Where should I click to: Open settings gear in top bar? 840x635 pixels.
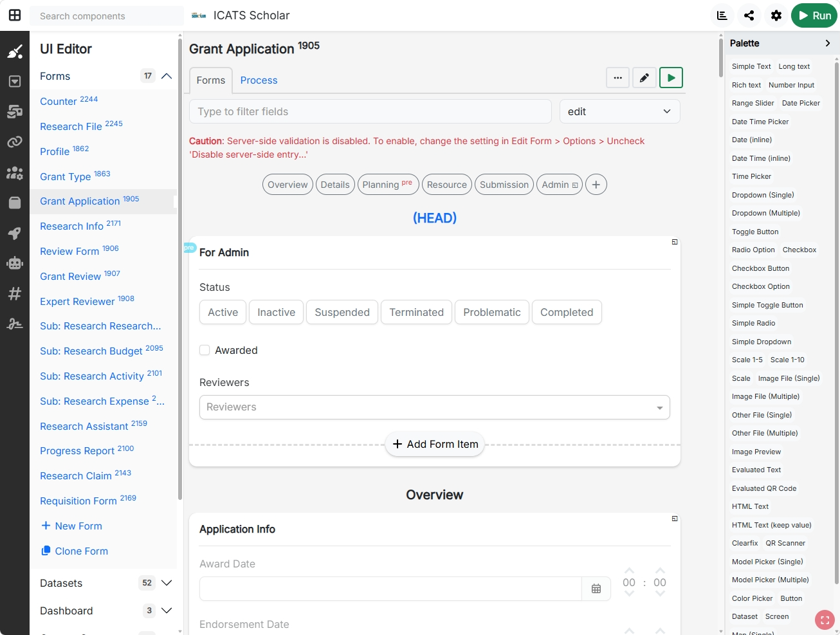pyautogui.click(x=776, y=15)
